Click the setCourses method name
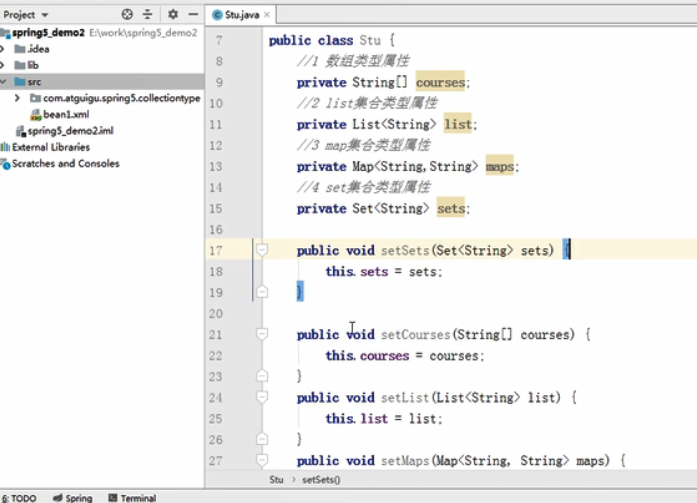The image size is (697, 503). pyautogui.click(x=416, y=334)
